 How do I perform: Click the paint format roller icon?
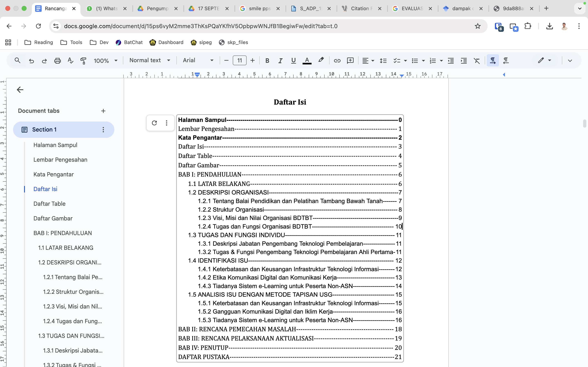(83, 60)
